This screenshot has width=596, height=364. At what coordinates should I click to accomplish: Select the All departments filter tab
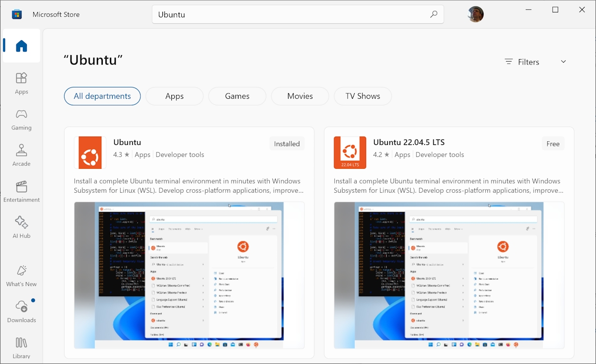click(102, 96)
